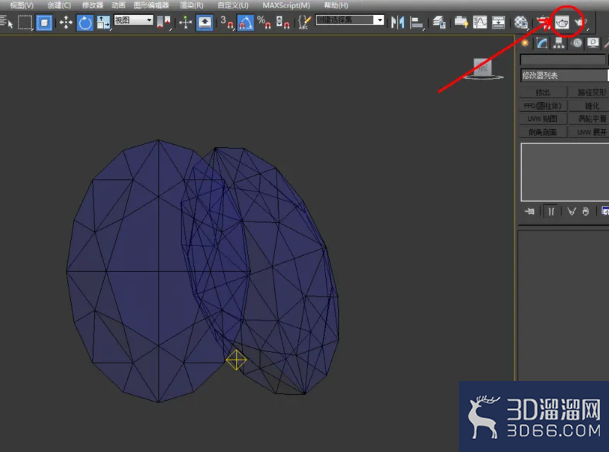The height and width of the screenshot is (452, 609).
Task: Select by name tool icon
Action: (6, 22)
